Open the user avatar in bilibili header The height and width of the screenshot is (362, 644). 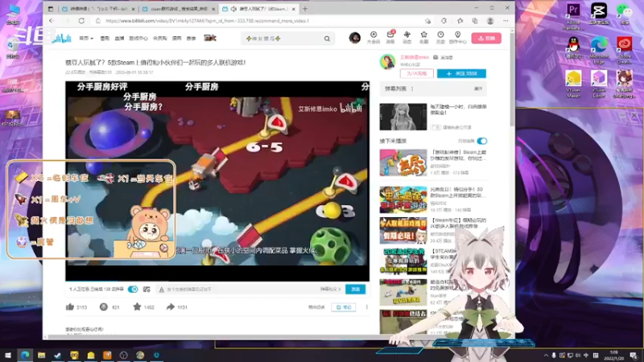click(354, 38)
